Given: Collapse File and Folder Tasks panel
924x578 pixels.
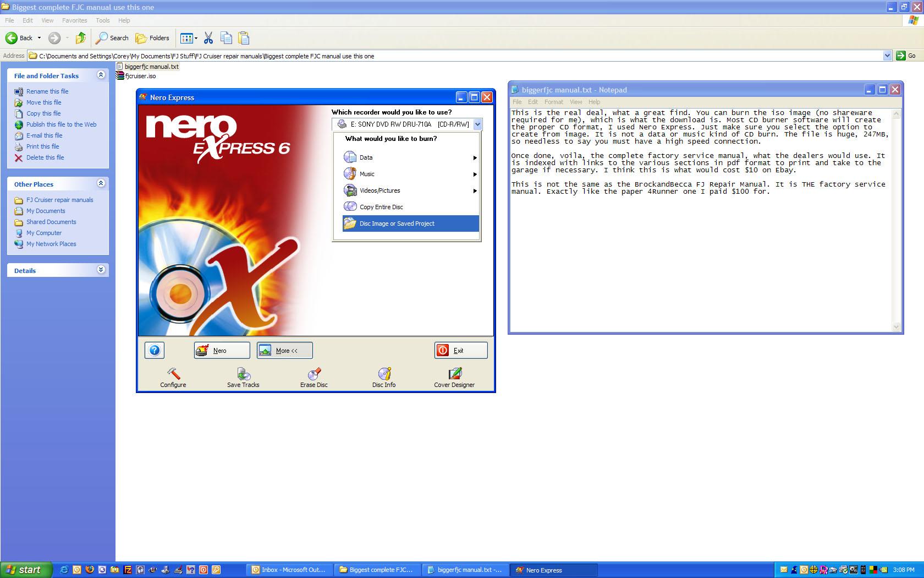Looking at the screenshot, I should point(101,75).
